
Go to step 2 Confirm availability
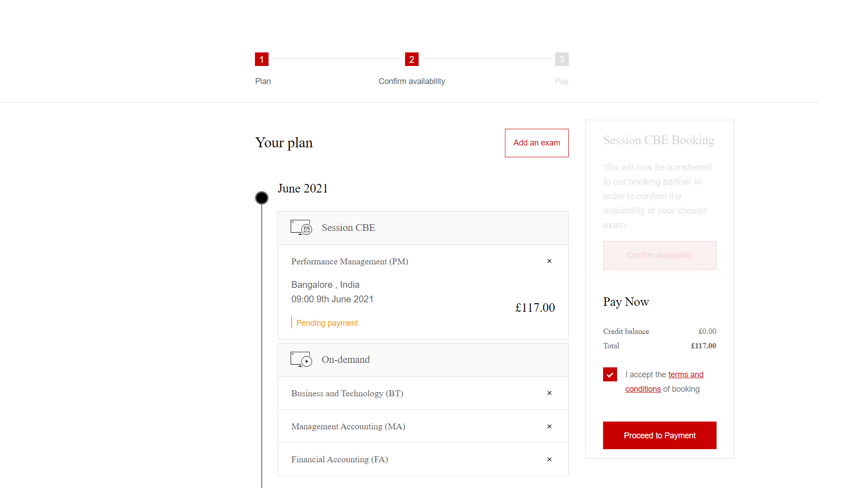coord(412,59)
